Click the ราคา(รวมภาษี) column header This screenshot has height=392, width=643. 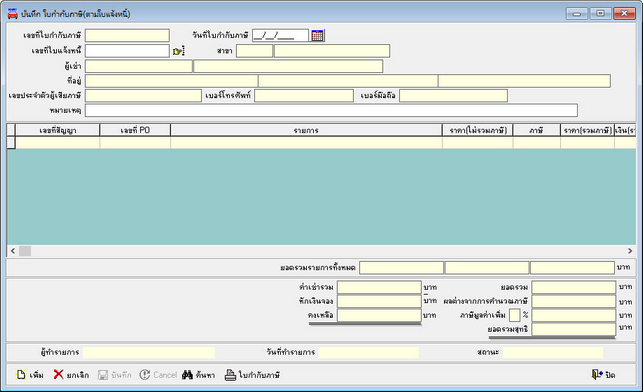(587, 130)
